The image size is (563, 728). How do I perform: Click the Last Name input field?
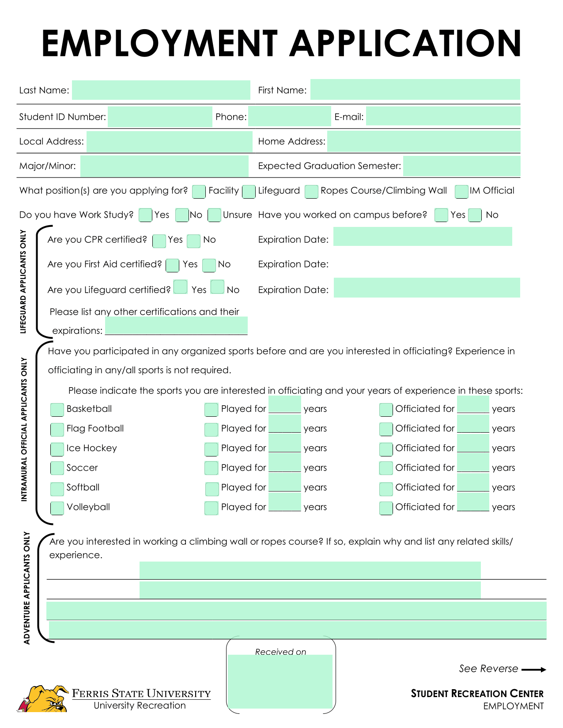161,90
